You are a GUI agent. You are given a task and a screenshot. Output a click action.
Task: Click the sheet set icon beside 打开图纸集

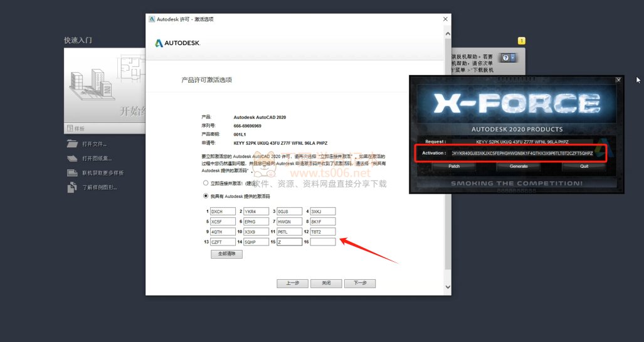(x=72, y=158)
